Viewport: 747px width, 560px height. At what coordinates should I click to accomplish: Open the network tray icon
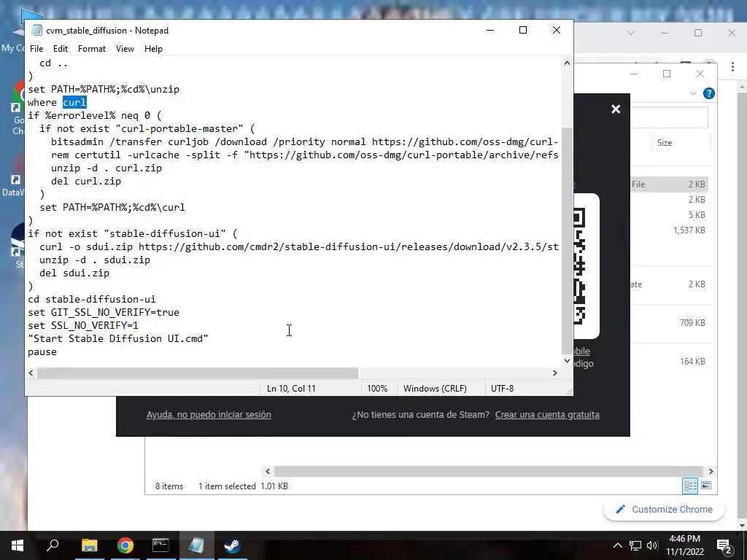pos(635,545)
